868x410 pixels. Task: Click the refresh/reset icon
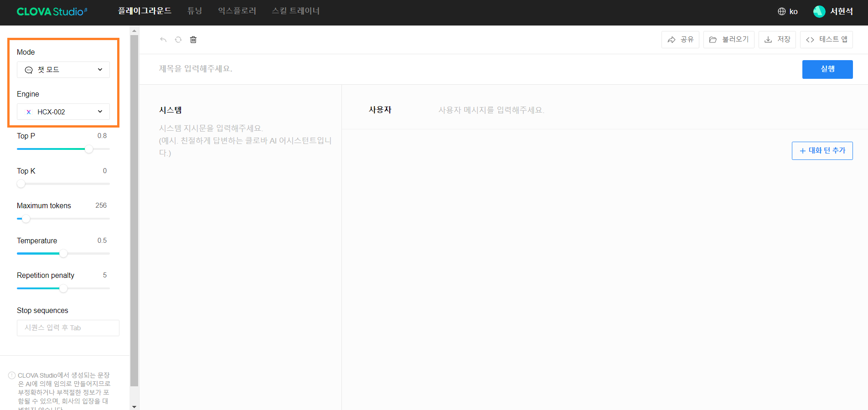pos(178,40)
